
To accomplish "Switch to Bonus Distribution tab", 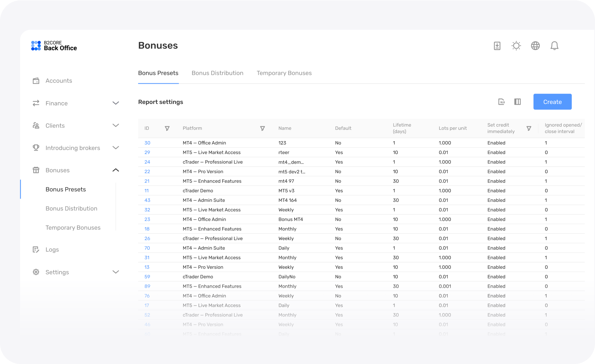I will coord(217,73).
